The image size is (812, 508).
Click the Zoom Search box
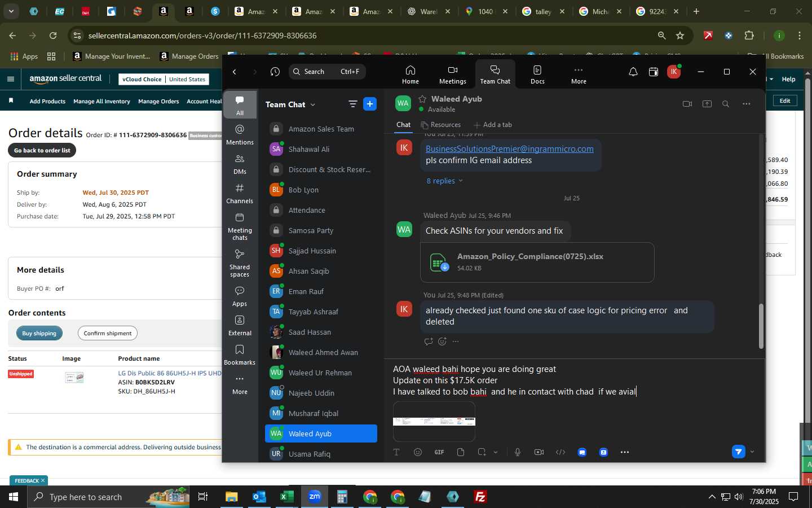coord(327,72)
